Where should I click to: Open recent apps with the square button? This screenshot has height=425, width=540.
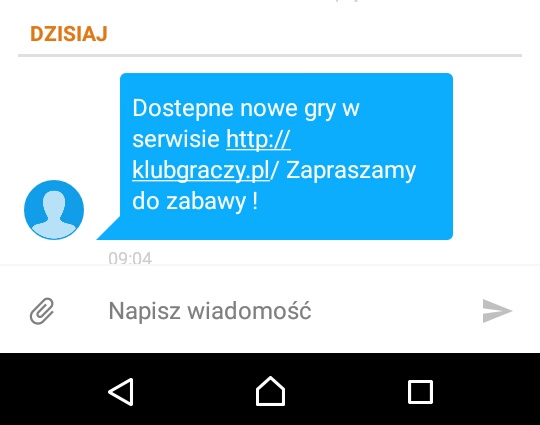(420, 392)
